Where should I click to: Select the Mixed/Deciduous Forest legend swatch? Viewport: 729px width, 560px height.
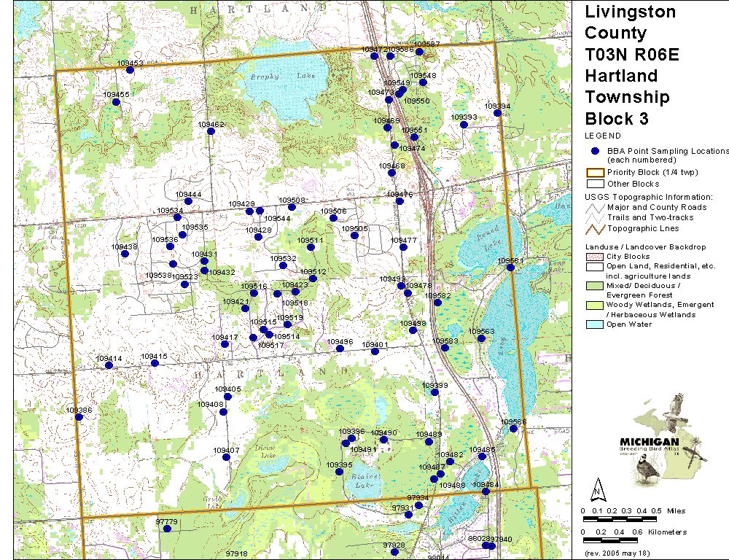point(596,286)
